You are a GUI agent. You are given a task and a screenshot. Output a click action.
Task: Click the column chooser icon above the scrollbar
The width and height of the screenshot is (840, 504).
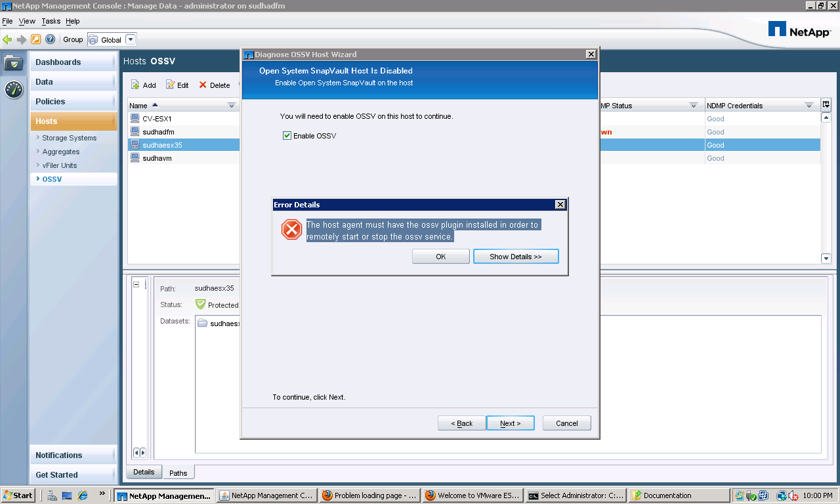coord(826,104)
